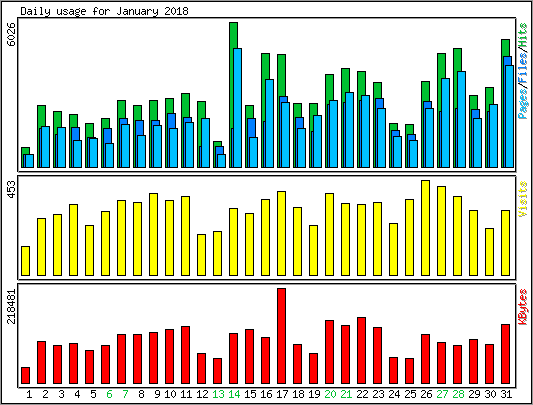Click green weekend day label '13'
Screen dimensions: 533x405
(x=218, y=394)
